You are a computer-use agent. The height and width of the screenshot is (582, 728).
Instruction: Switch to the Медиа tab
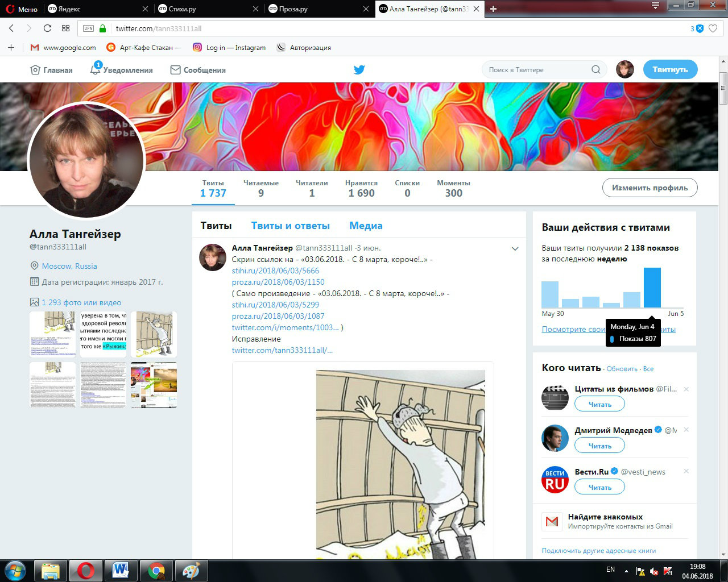pyautogui.click(x=366, y=226)
